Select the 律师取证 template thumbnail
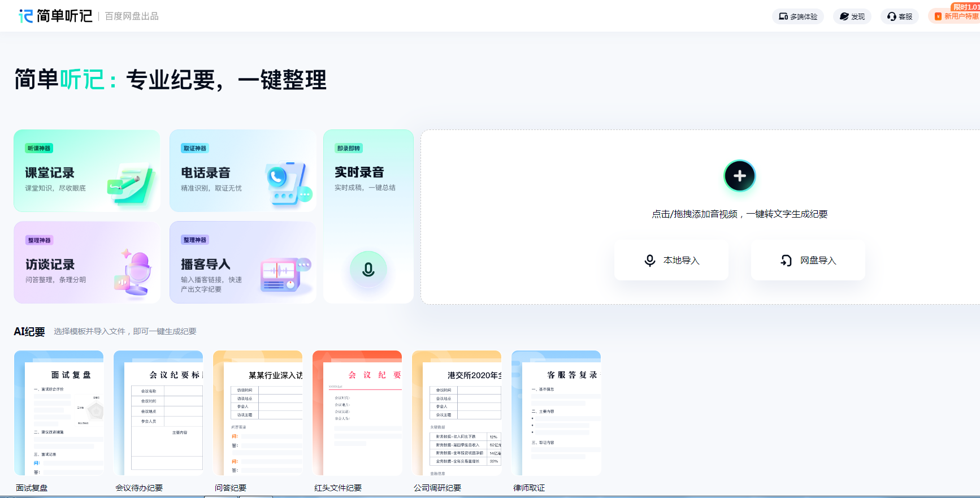 556,413
